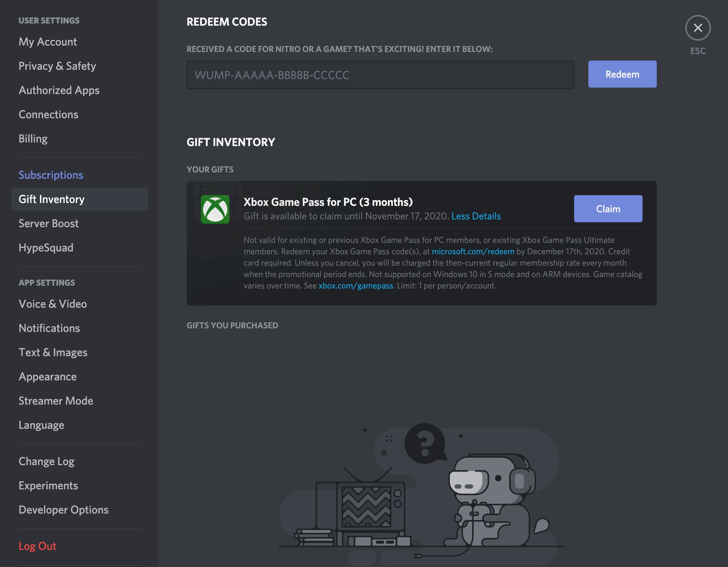Switch to Subscriptions
Viewport: 728px width, 567px height.
[x=51, y=175]
